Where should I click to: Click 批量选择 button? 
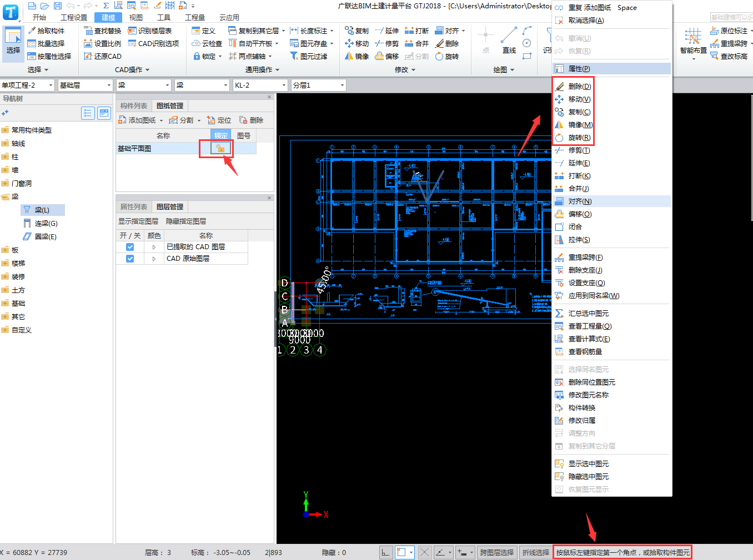46,43
